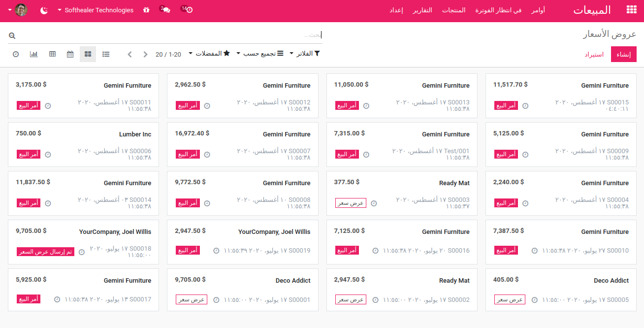Expand user menu caret beside avatar
The image size is (644, 328).
click(10, 10)
